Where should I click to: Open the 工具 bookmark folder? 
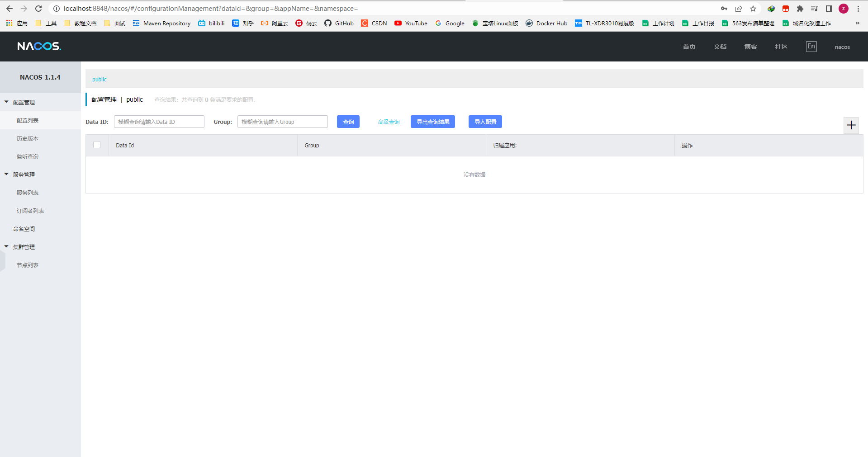46,23
